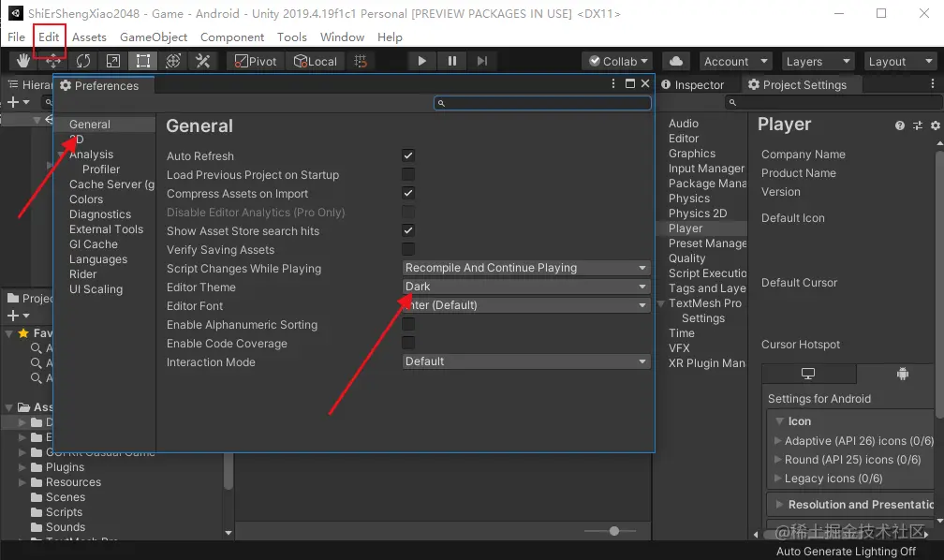The width and height of the screenshot is (944, 560).
Task: Select Graphics in Project Settings list
Action: [692, 153]
